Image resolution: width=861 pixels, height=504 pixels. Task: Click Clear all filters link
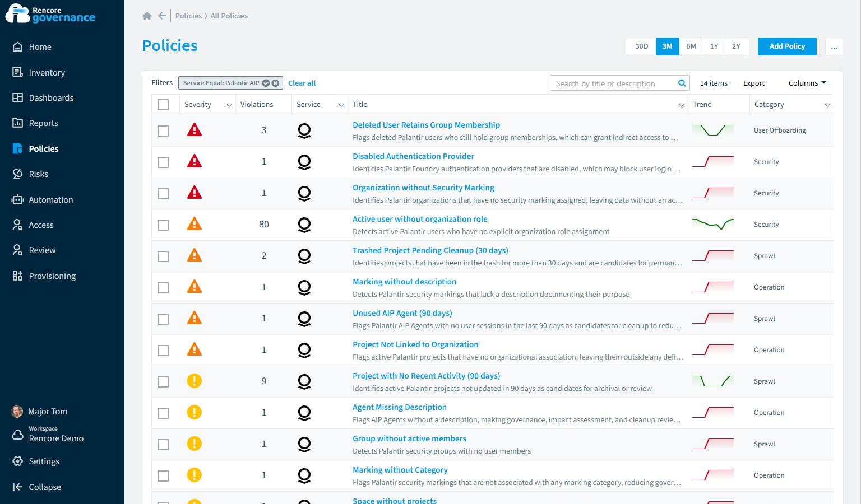(302, 83)
